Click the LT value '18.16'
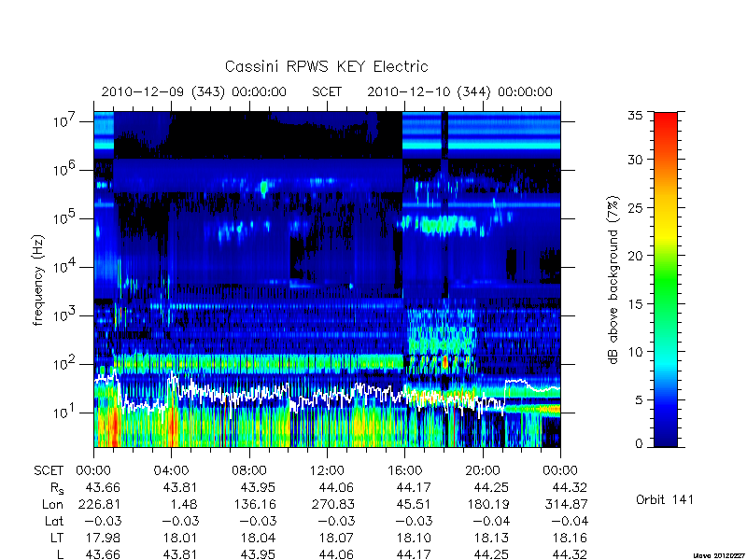 571,538
